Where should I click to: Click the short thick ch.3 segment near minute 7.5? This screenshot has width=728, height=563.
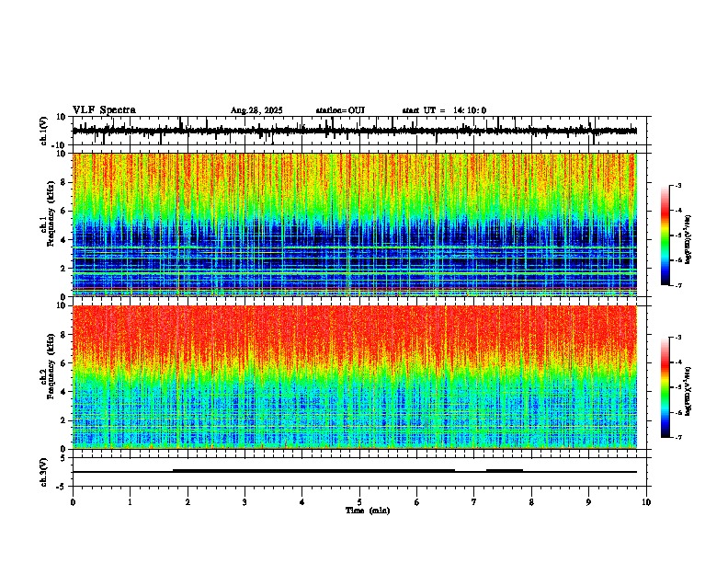point(505,471)
